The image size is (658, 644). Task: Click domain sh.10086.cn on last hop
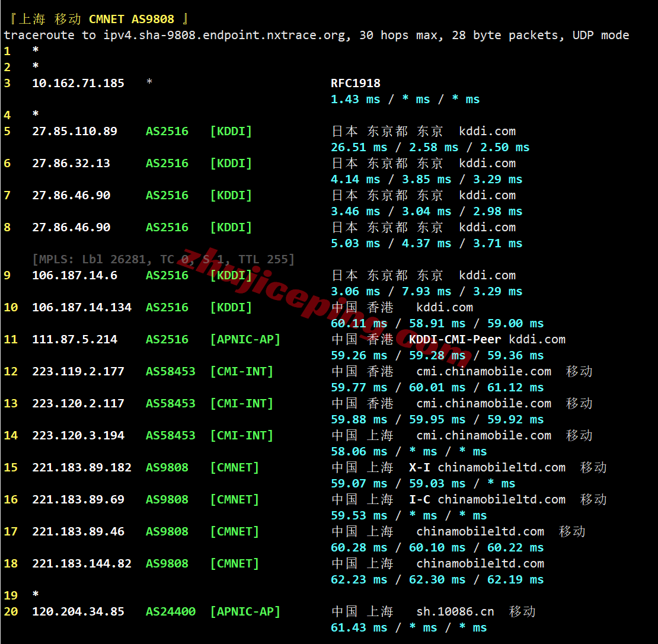click(455, 611)
